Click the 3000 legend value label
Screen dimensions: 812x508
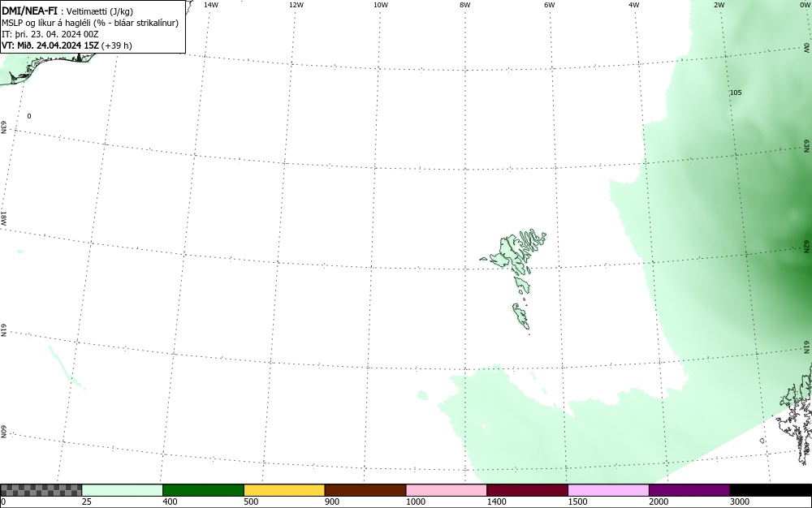[x=740, y=502]
